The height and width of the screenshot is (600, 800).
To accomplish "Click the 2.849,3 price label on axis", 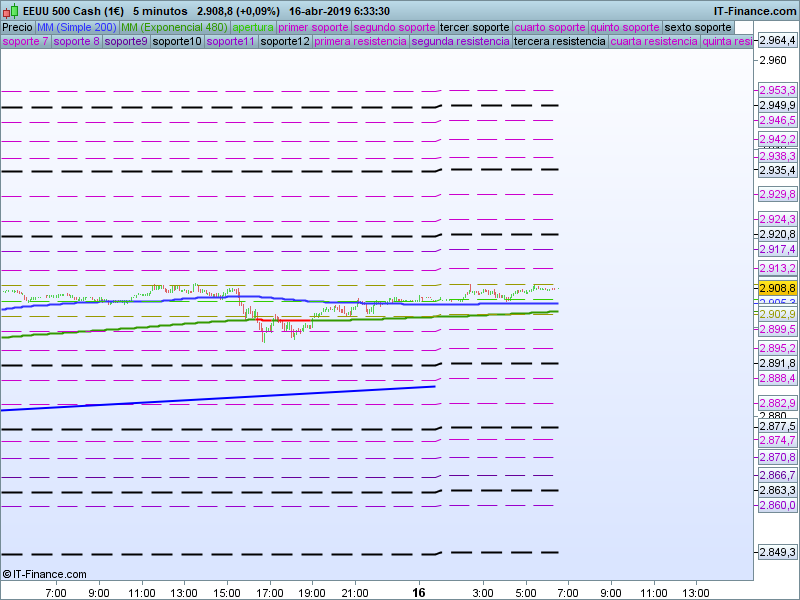I will (777, 552).
